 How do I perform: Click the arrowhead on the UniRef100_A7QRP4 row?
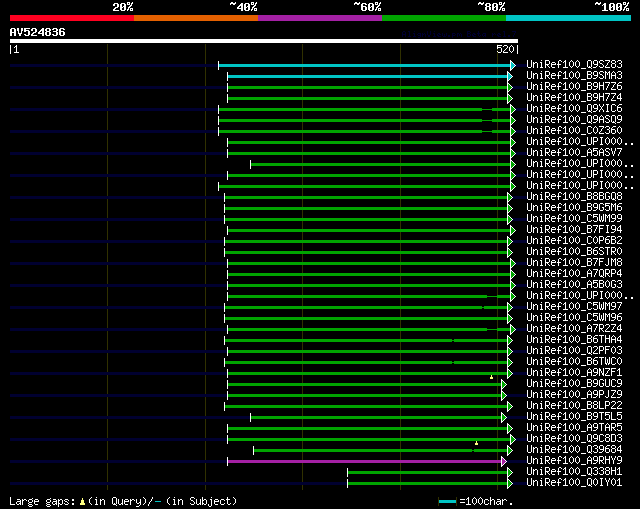(x=513, y=274)
